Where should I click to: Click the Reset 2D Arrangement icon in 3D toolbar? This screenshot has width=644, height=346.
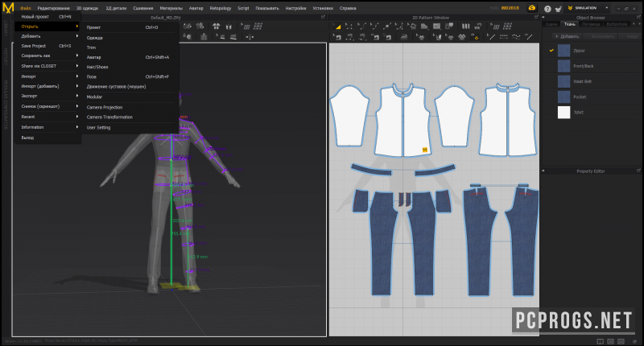click(x=216, y=27)
